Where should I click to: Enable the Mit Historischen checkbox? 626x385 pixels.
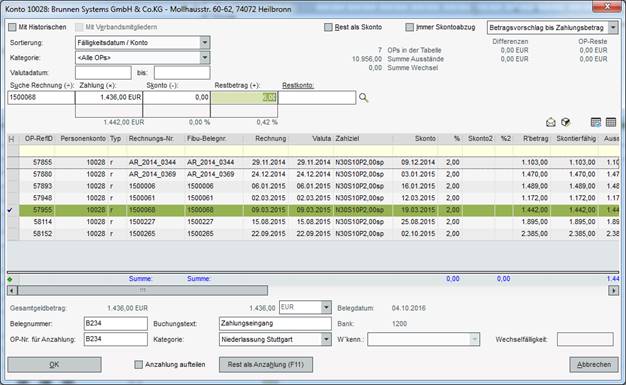tap(12, 27)
